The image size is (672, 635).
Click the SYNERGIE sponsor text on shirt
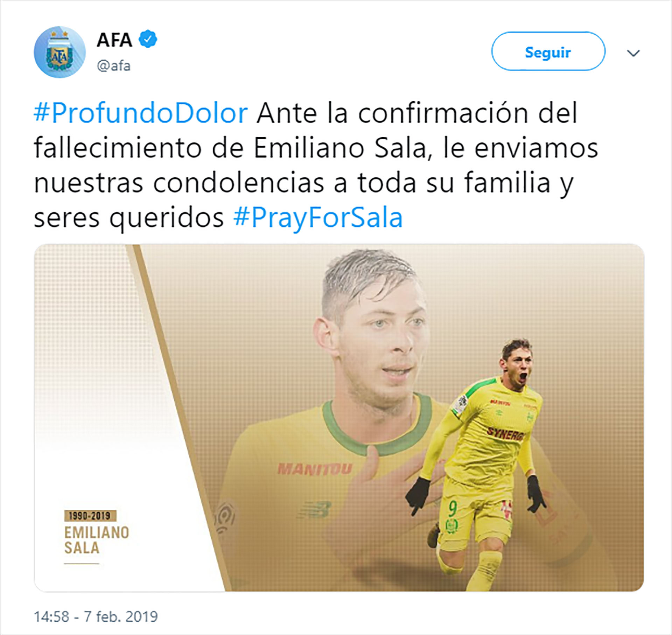tap(505, 434)
